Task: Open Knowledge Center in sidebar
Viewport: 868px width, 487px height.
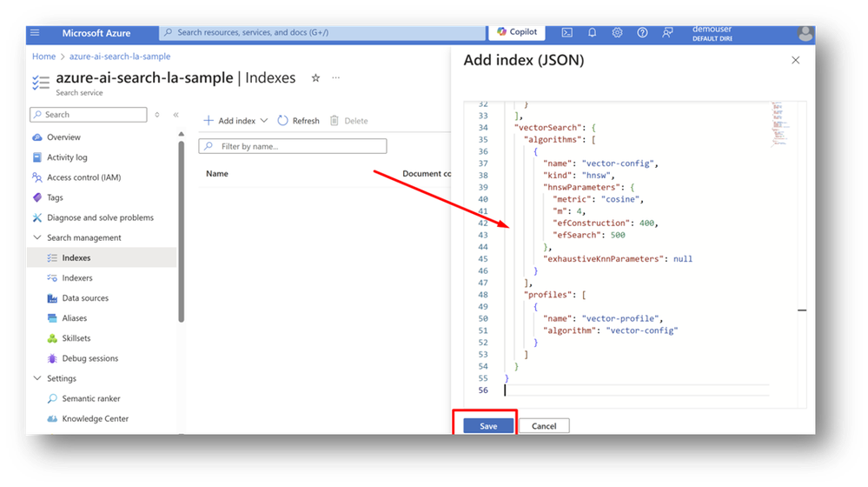Action: tap(95, 419)
